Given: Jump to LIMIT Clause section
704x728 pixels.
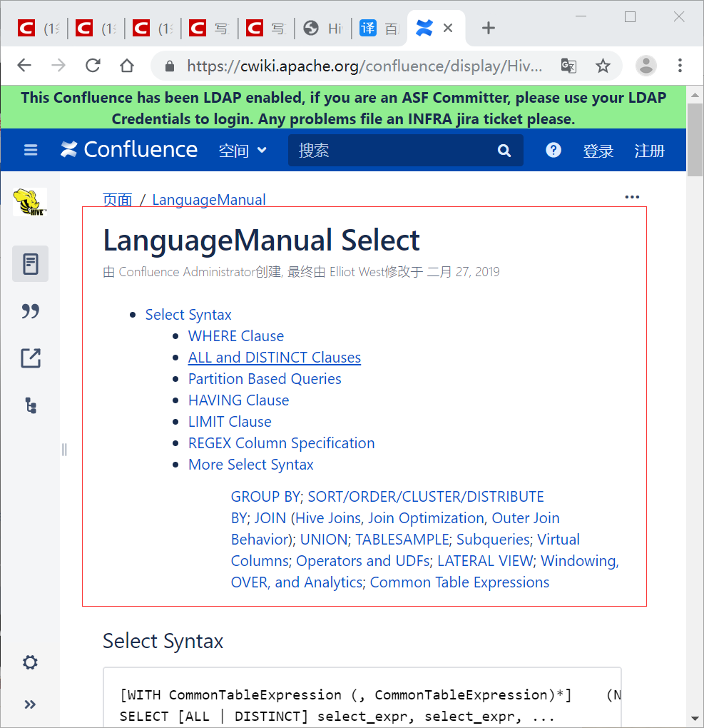Looking at the screenshot, I should (x=230, y=421).
